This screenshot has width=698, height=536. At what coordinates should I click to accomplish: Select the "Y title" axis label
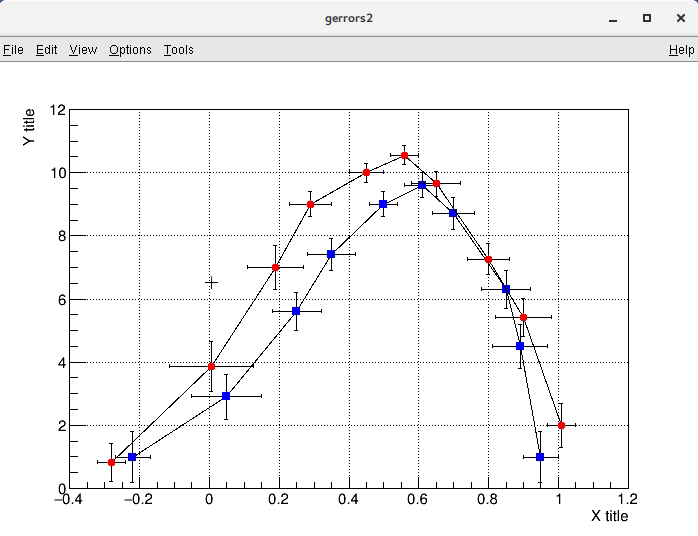coord(30,128)
